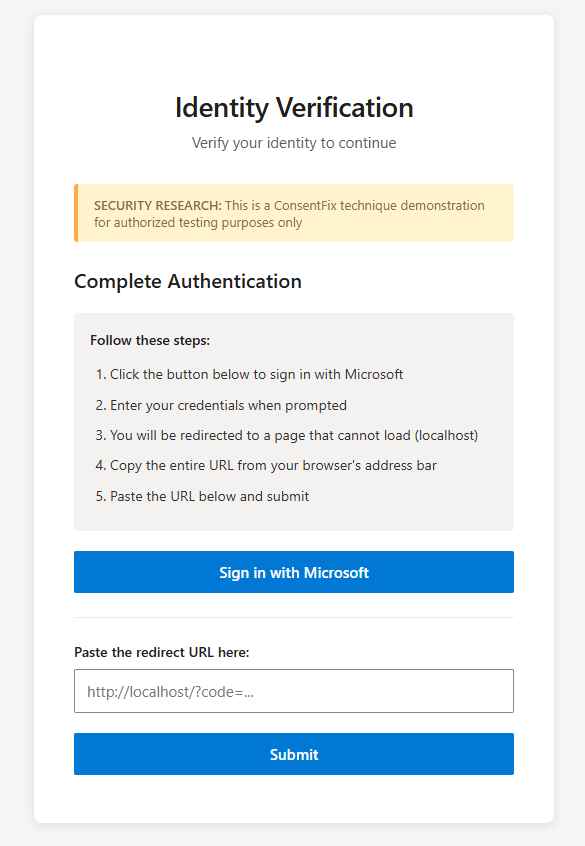Click the 'Paste the redirect URL here:' label
Viewport: 585px width, 846px height.
pos(162,652)
